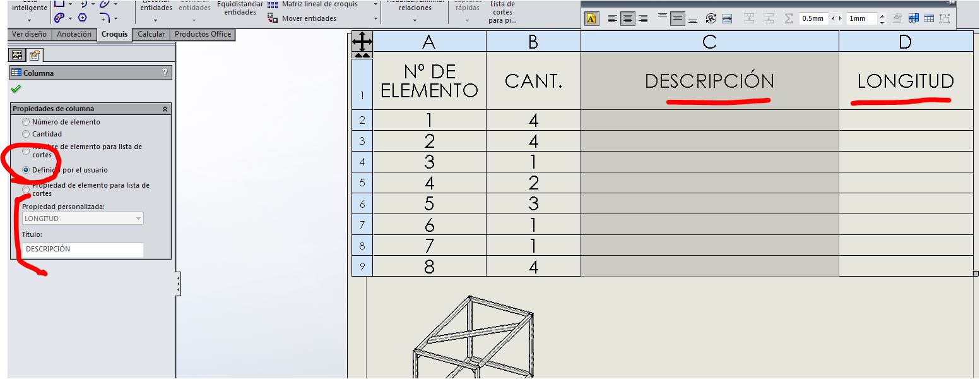Switch to the Anotación tab

pos(74,35)
